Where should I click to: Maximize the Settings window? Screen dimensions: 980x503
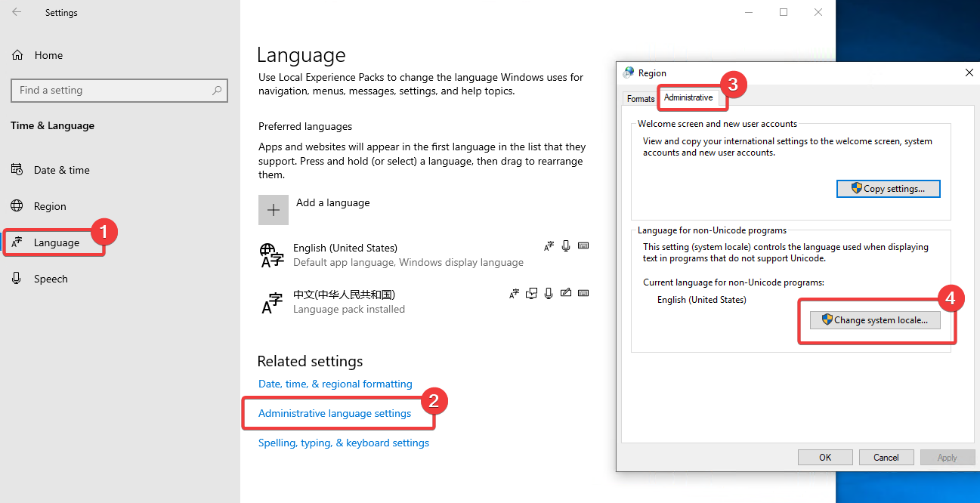pos(784,12)
